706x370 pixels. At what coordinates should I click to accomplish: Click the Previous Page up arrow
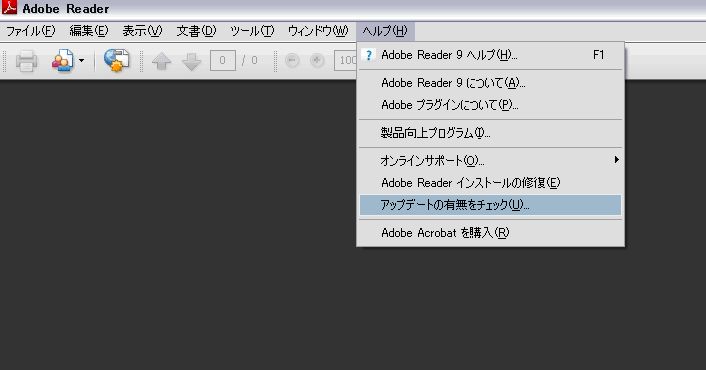[161, 61]
